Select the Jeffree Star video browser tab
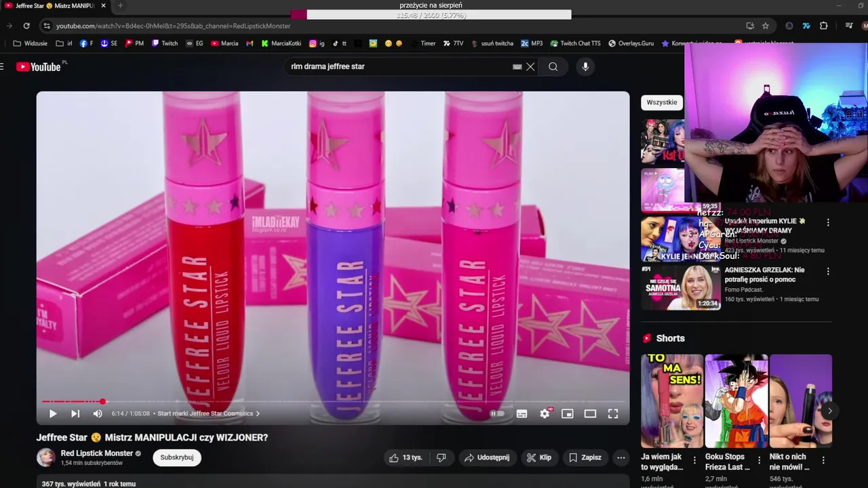868x488 pixels. [x=54, y=5]
